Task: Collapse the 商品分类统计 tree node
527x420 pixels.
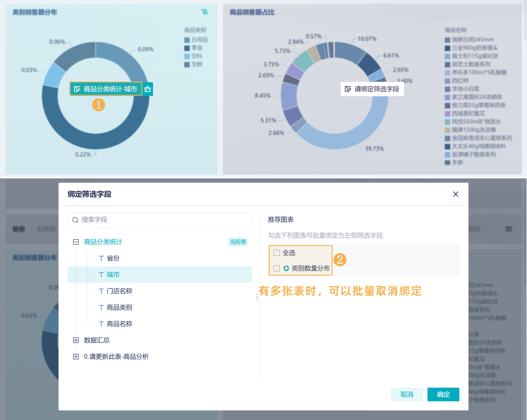Action: 76,242
